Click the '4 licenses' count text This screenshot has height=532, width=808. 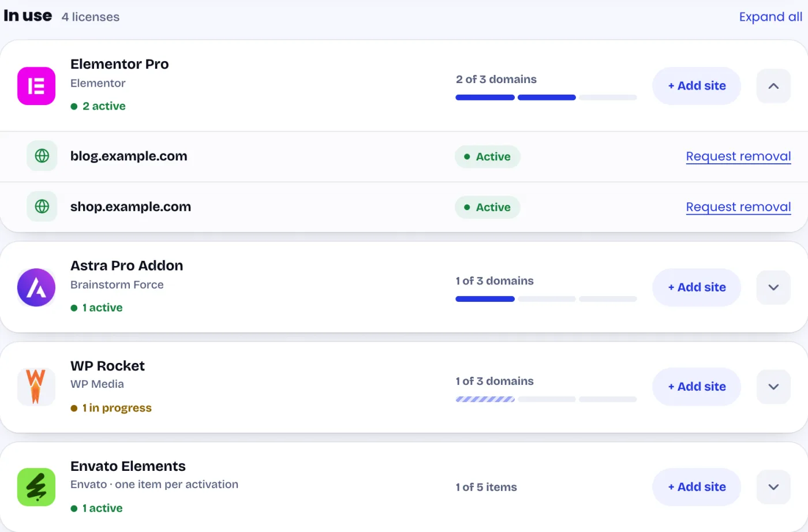[91, 17]
